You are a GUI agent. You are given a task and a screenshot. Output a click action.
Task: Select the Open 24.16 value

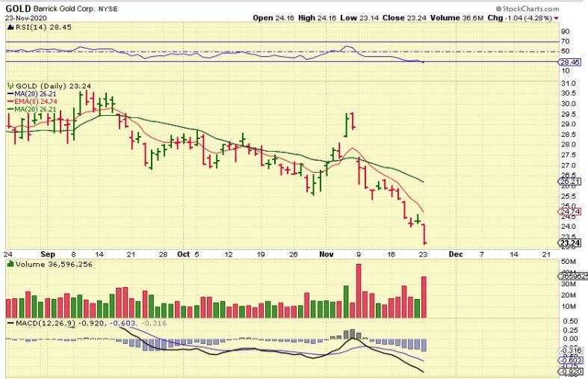coord(273,18)
